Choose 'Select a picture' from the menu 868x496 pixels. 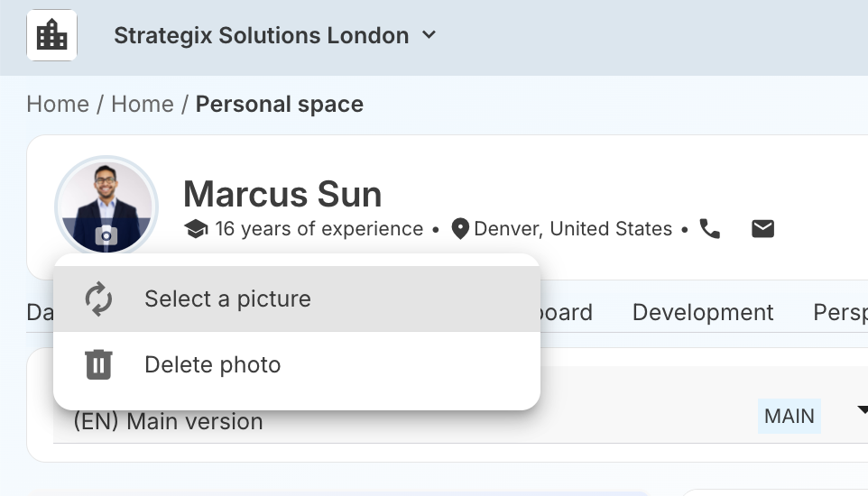tap(227, 299)
